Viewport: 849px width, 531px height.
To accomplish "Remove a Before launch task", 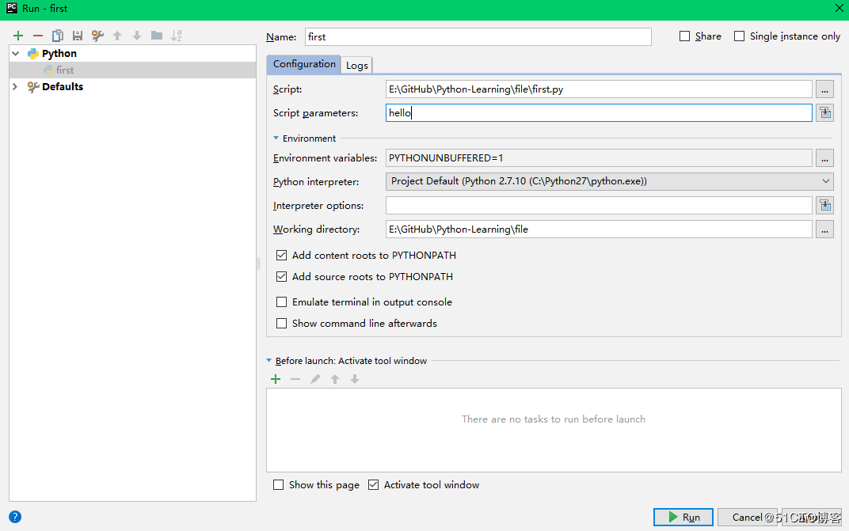I will point(295,379).
